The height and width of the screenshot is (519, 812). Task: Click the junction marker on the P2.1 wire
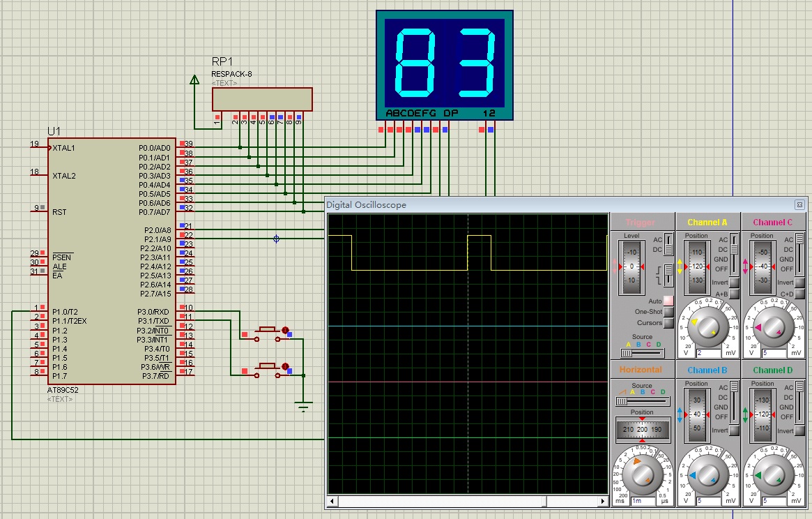[276, 239]
